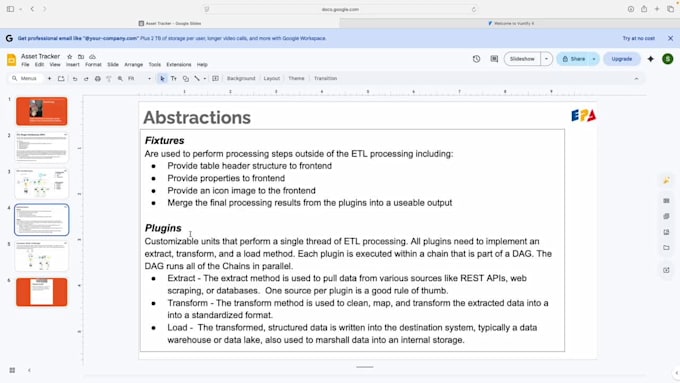This screenshot has width=680, height=383.
Task: Open grid view at bottom left
Action: (12, 370)
